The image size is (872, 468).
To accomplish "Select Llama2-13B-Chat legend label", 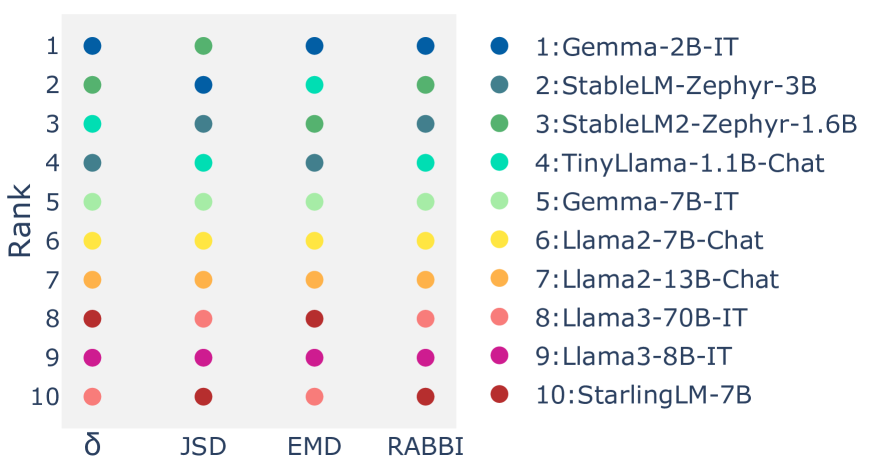I will (657, 278).
